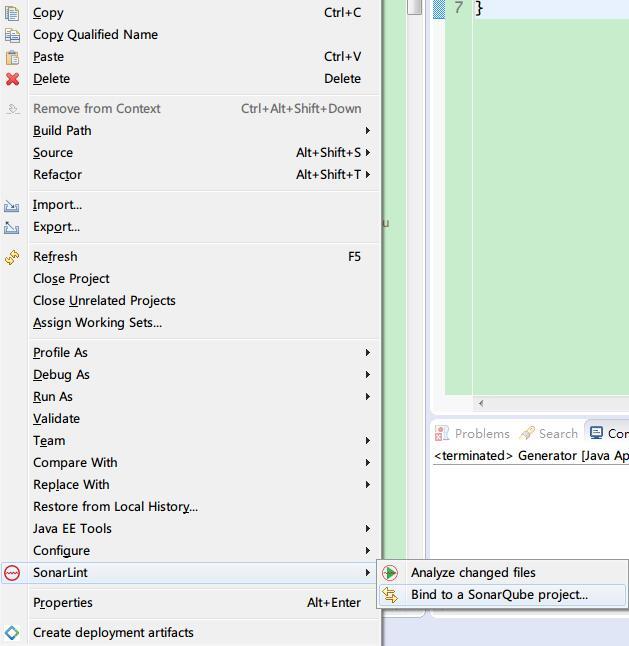Screen dimensions: 629x646
Task: Open Import... menu entry
Action: tap(190, 205)
